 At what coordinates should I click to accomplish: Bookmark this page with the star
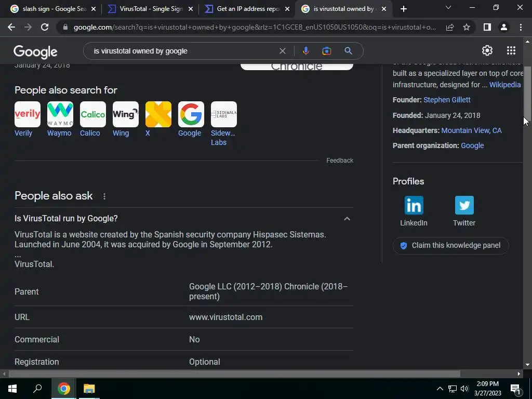(x=467, y=27)
